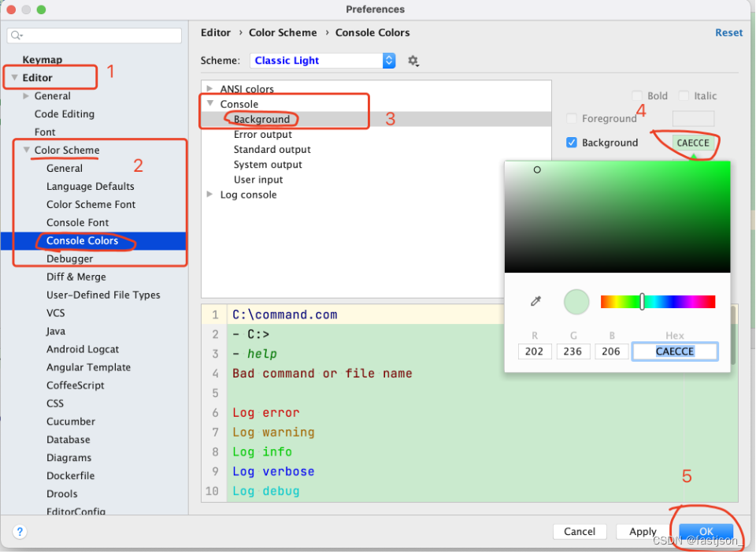The image size is (756, 554).
Task: Select CoffeeScript entry
Action: (76, 385)
